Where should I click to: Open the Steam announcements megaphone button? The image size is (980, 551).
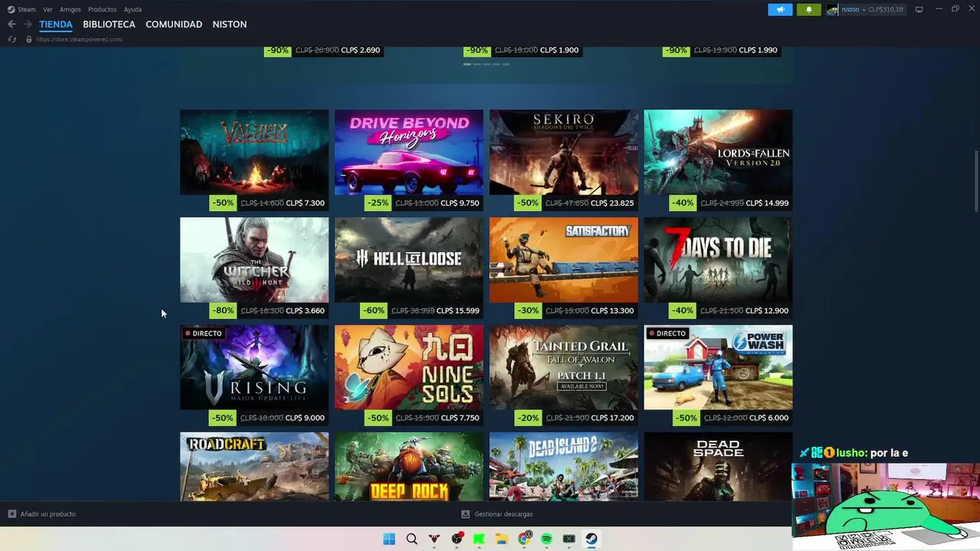click(x=780, y=9)
